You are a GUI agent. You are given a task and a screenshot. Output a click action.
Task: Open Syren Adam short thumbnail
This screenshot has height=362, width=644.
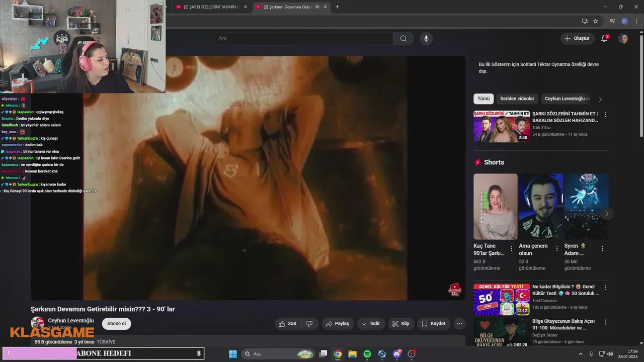(x=586, y=207)
